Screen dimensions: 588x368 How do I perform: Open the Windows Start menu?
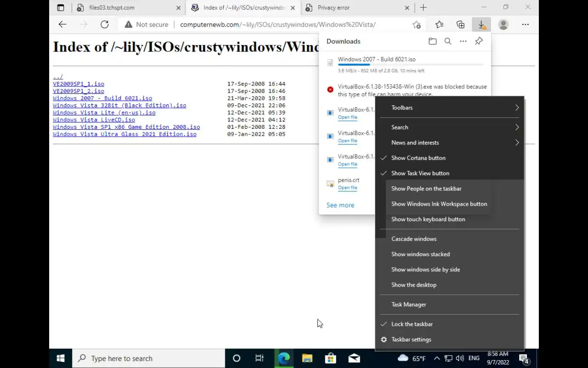[x=61, y=358]
